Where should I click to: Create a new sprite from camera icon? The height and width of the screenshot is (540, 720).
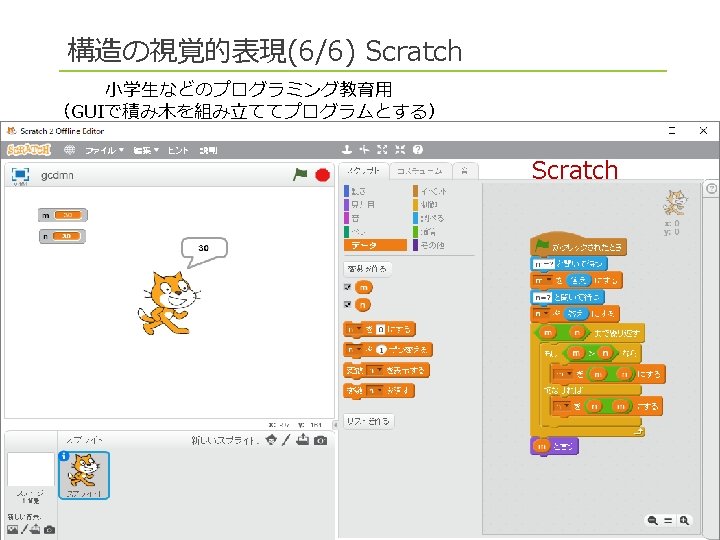coord(321,440)
